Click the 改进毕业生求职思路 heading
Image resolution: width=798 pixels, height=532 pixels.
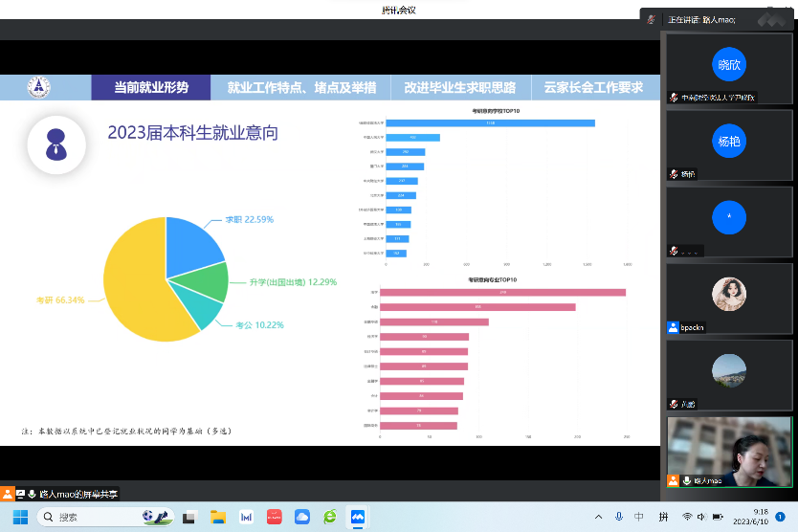point(459,87)
